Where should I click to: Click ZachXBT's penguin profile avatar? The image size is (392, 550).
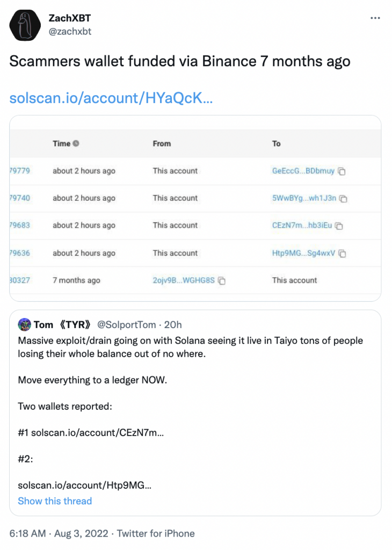pos(25,25)
